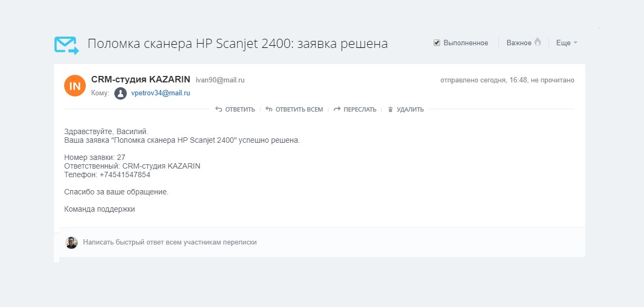
Task: Click the user photo beside quick reply
Action: (x=72, y=242)
